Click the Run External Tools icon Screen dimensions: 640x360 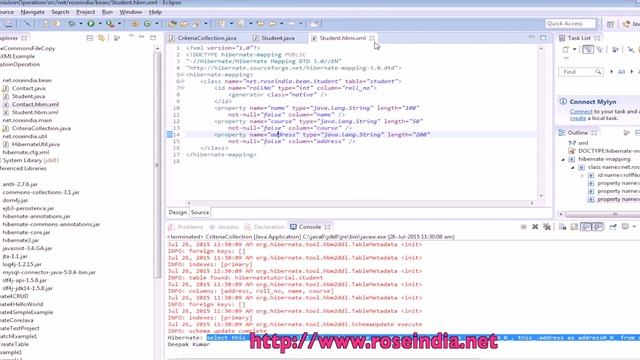point(110,24)
